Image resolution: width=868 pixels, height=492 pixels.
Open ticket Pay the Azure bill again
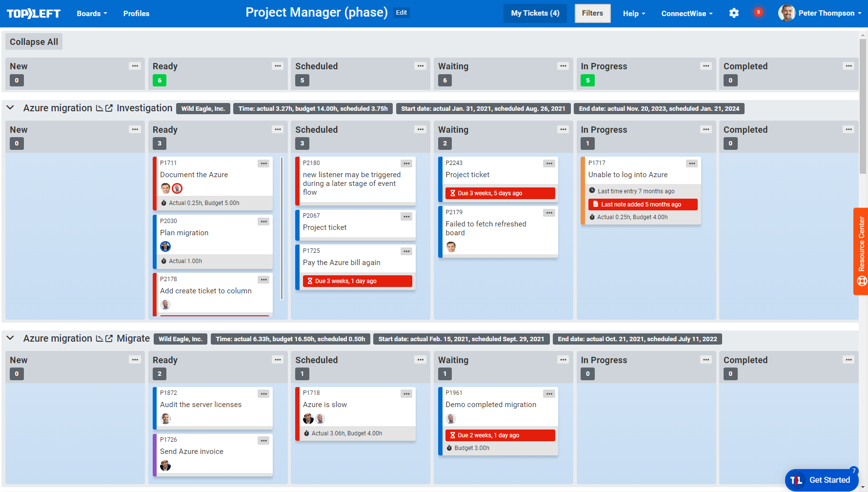click(x=342, y=263)
